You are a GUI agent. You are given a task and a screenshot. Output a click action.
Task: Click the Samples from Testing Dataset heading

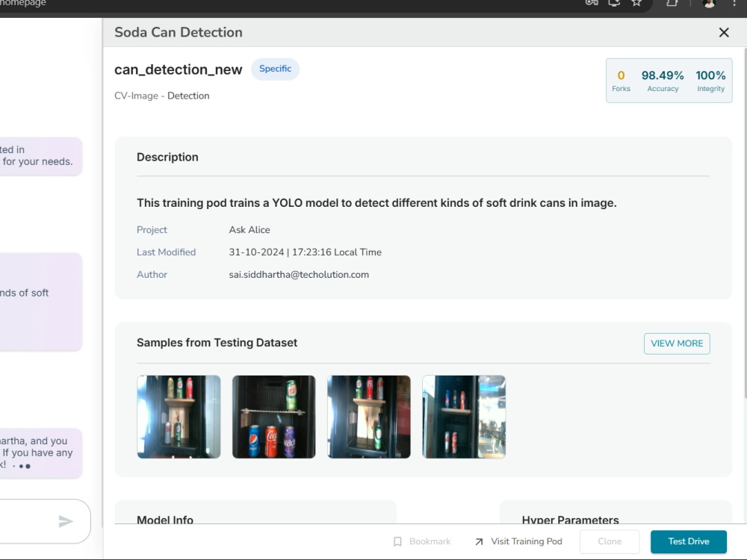tap(217, 343)
